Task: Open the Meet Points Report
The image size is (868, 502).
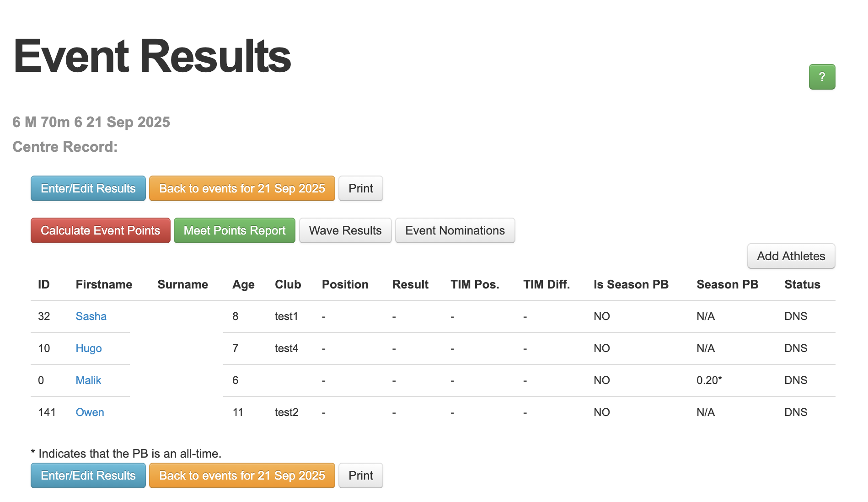Action: click(235, 230)
